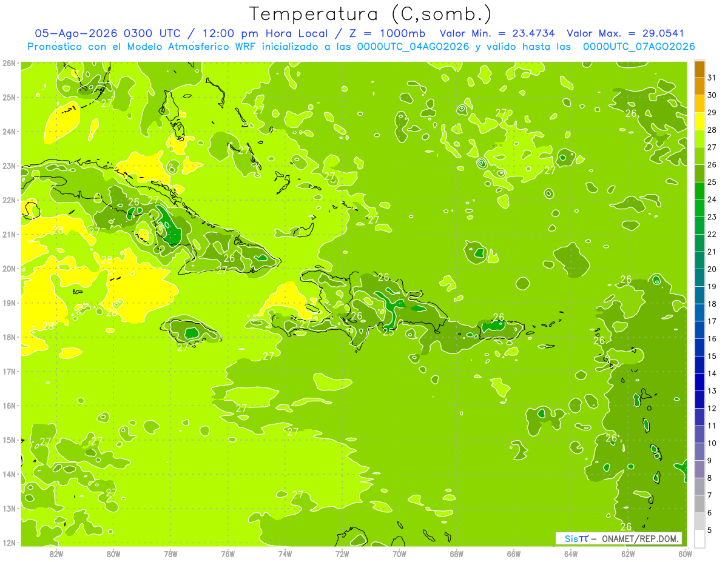This screenshot has width=728, height=562.
Task: Click the 68W longitude axis label
Action: pyautogui.click(x=457, y=554)
